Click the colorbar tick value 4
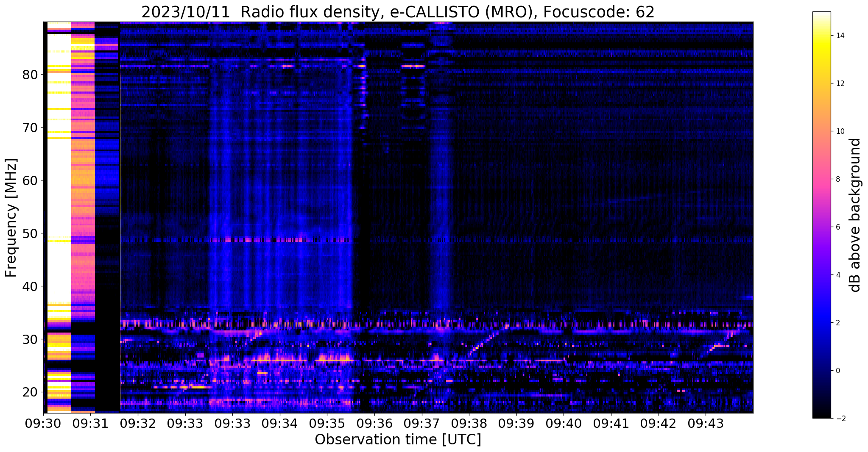 tap(837, 275)
